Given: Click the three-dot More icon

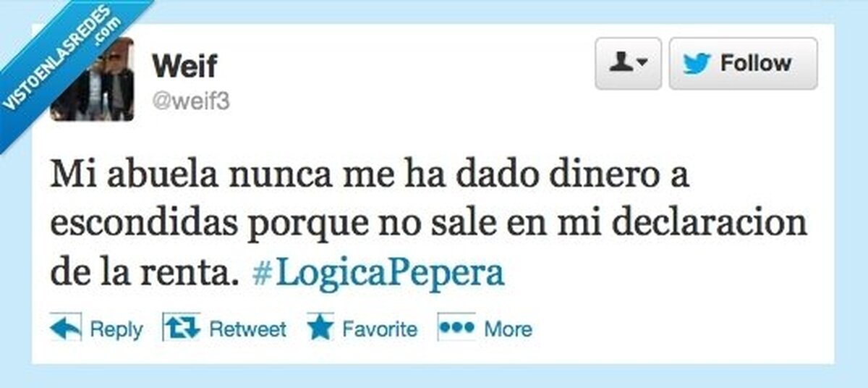Looking at the screenshot, I should 456,326.
